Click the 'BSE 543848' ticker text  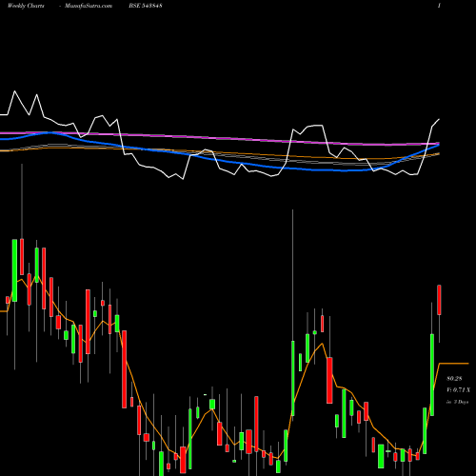(x=146, y=6)
